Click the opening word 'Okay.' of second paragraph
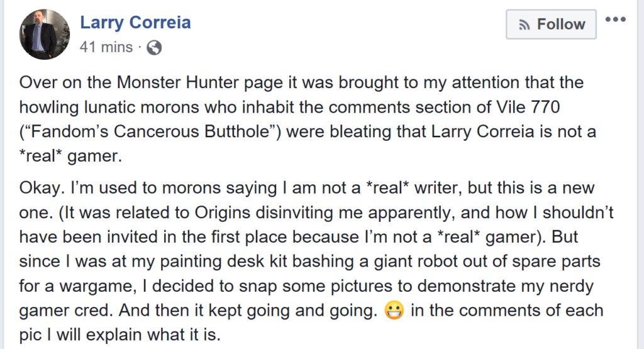 pos(42,188)
